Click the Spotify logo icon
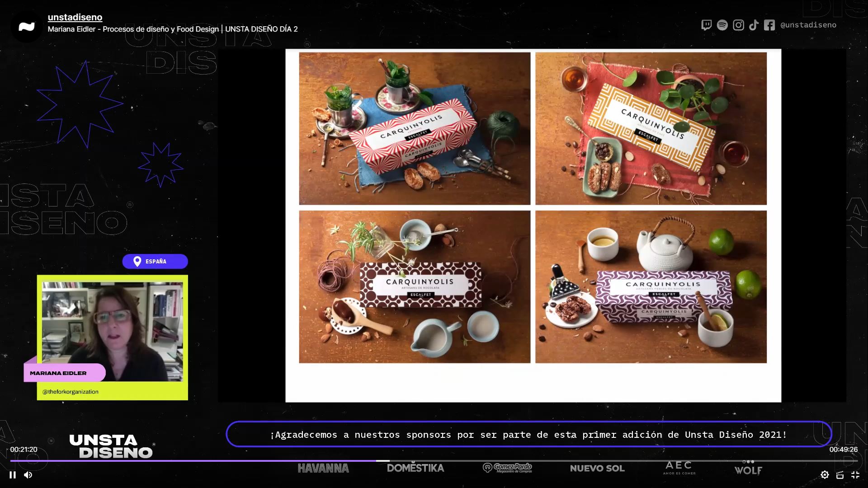Viewport: 868px width, 488px height. (x=722, y=25)
